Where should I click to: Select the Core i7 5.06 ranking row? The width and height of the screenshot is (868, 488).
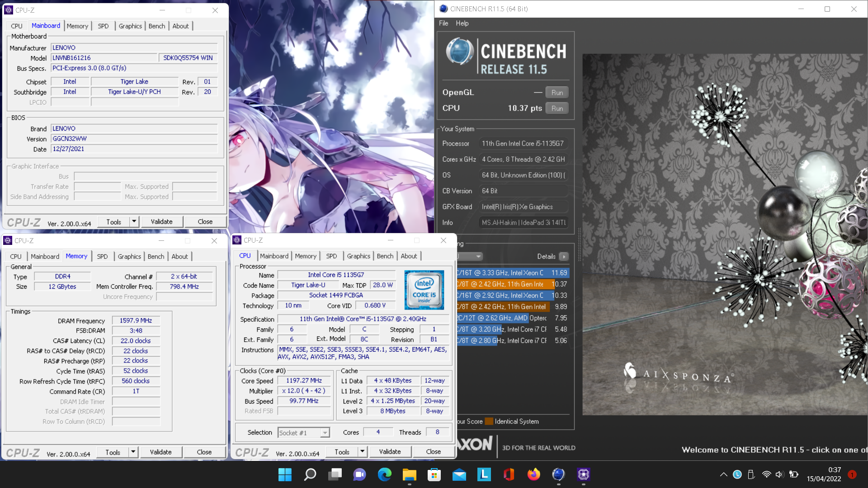(513, 341)
